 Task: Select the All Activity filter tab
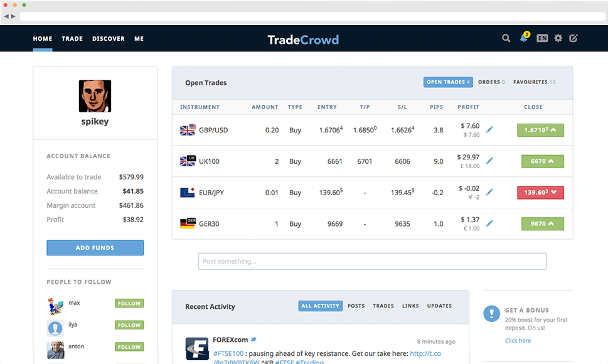click(x=320, y=306)
